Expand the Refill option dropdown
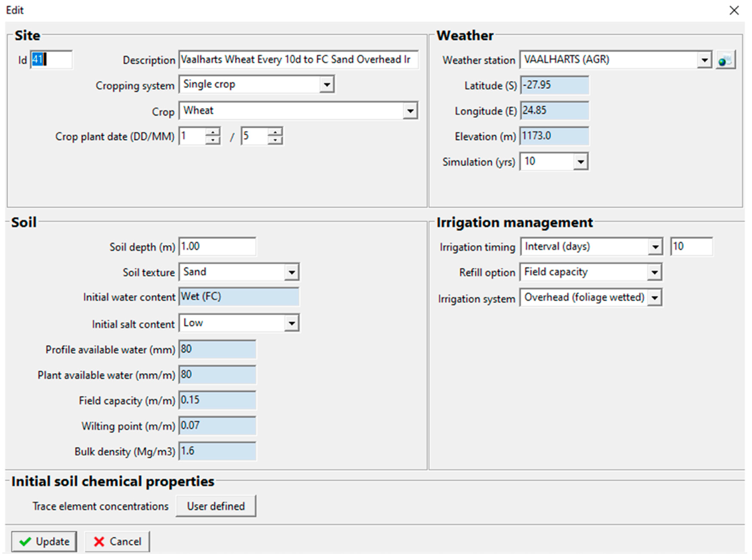752x560 pixels. coord(654,272)
